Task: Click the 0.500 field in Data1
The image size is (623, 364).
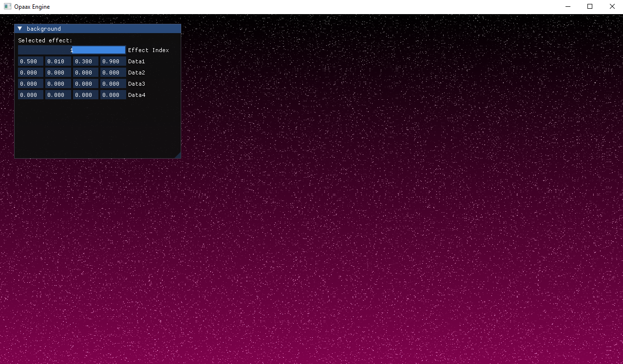Action: pos(30,61)
